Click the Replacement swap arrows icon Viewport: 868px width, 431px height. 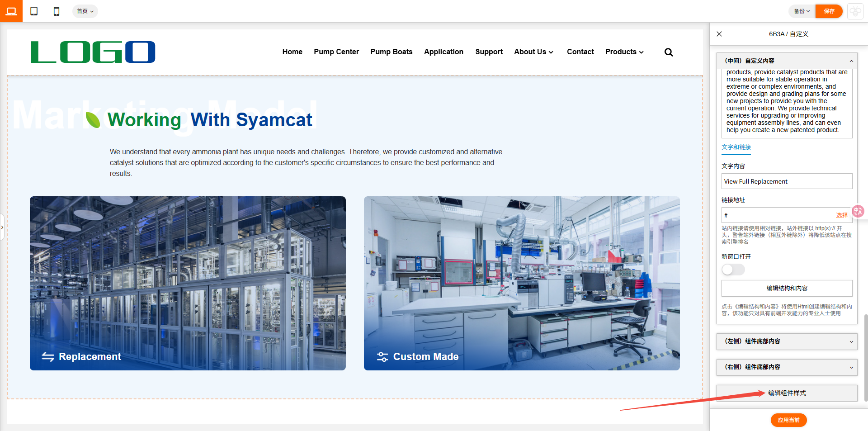(x=48, y=357)
